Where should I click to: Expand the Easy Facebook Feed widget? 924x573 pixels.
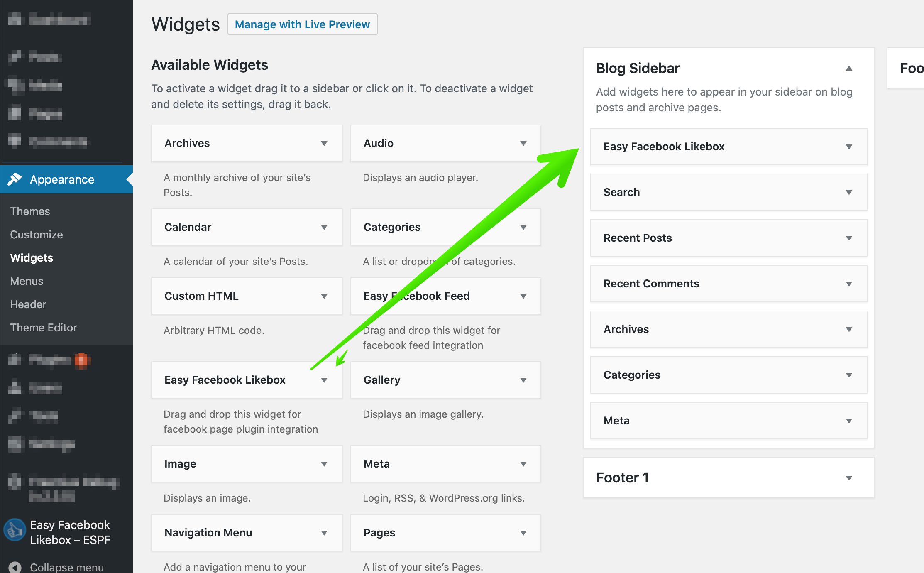(x=524, y=296)
